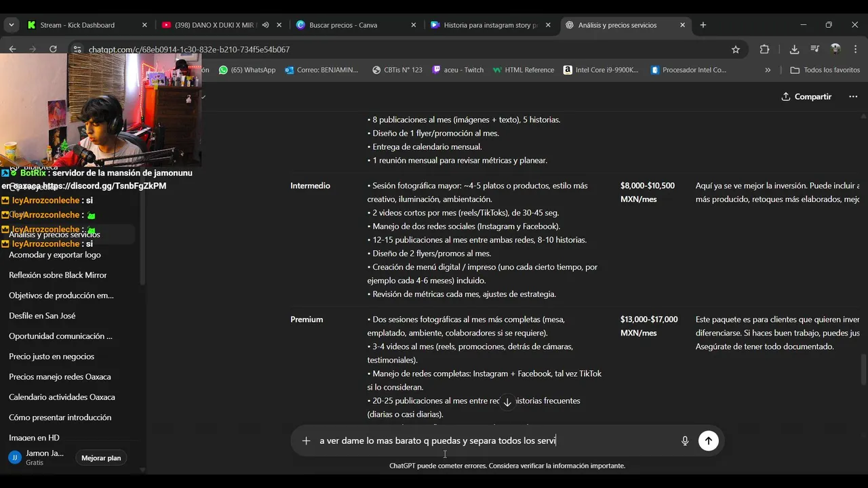Select the Premium package label
Image resolution: width=868 pixels, height=488 pixels.
click(x=307, y=319)
